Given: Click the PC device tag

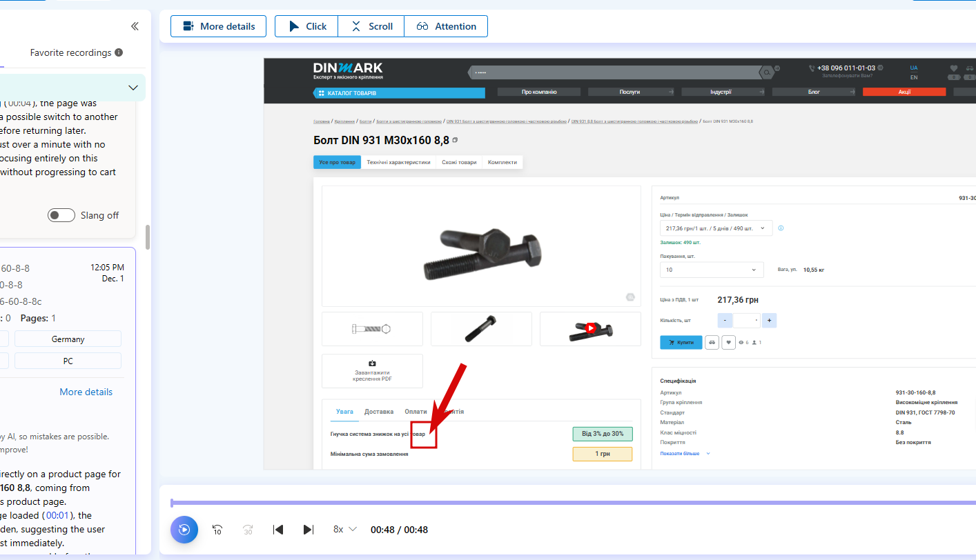Looking at the screenshot, I should 68,361.
